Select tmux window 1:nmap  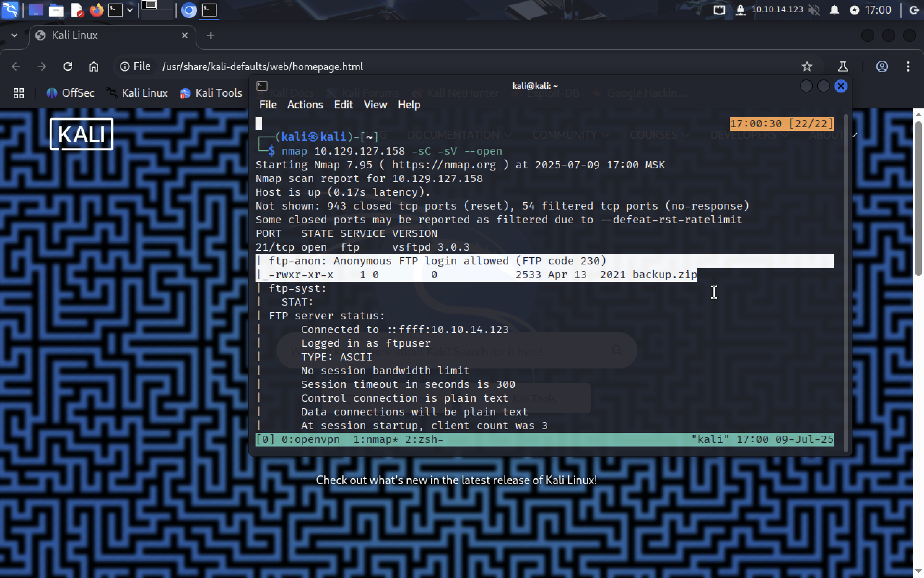click(376, 440)
